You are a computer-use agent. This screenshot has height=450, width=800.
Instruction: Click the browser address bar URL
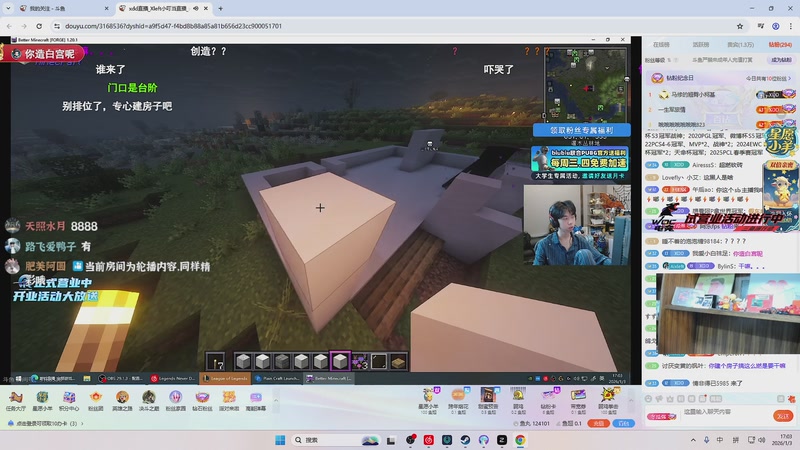(173, 26)
